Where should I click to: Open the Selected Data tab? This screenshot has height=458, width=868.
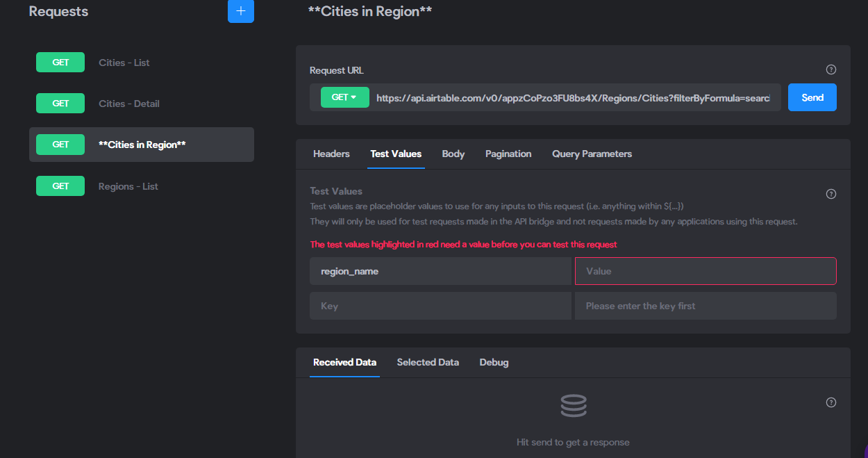(x=428, y=362)
